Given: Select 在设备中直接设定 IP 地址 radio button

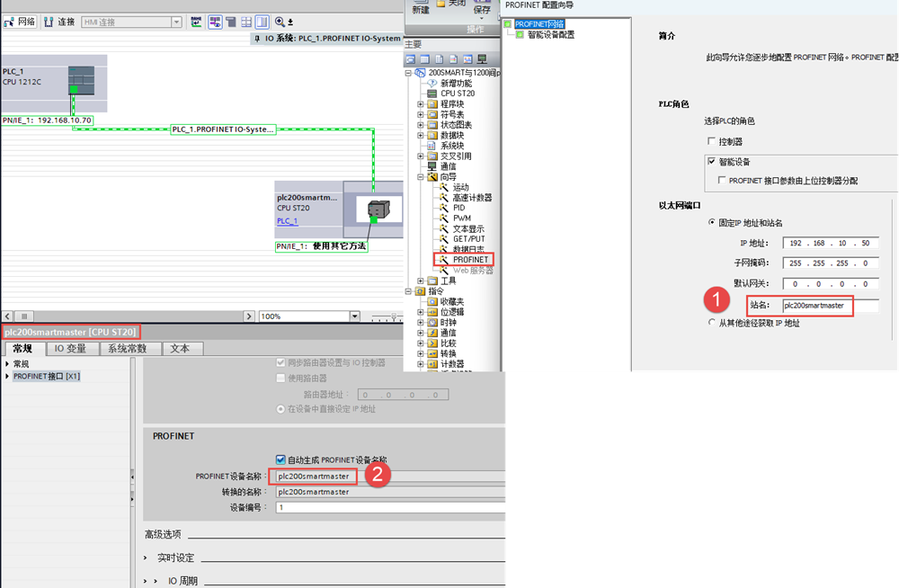Looking at the screenshot, I should point(280,409).
